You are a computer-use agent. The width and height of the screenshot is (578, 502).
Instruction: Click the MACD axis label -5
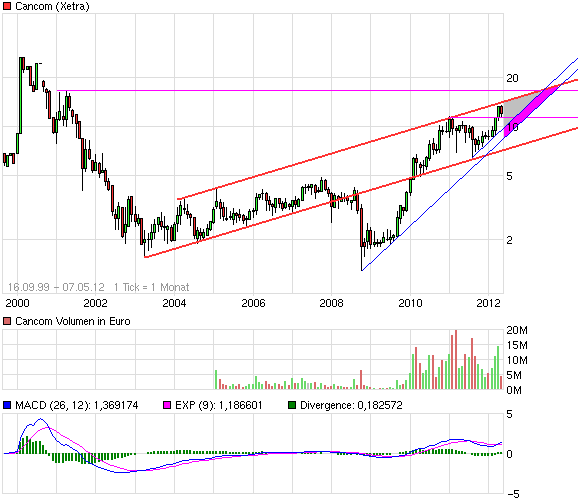(x=513, y=494)
